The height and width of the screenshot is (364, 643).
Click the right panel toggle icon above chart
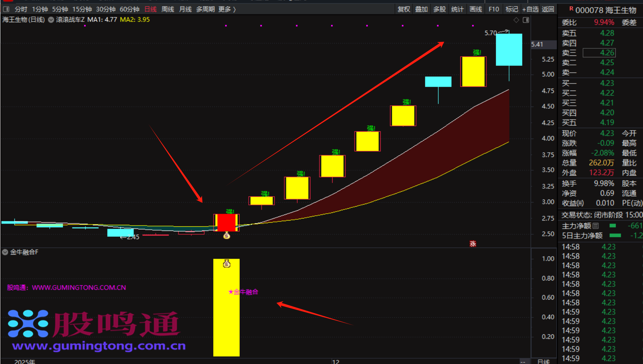tap(526, 20)
